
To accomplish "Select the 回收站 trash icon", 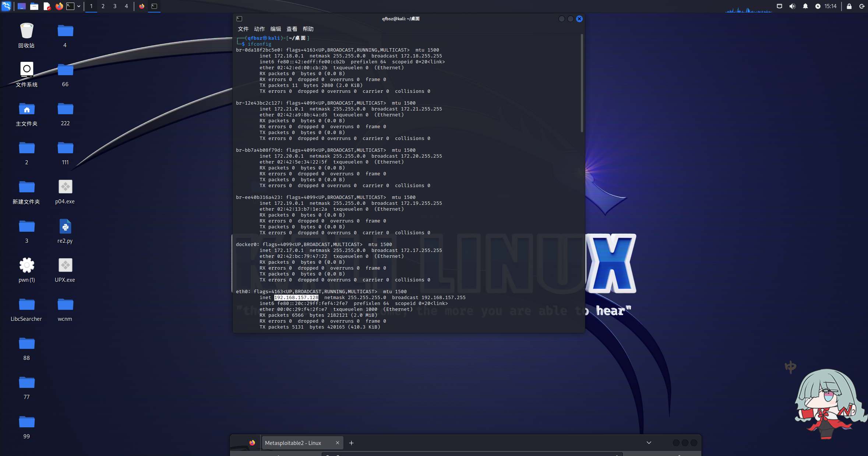I will pyautogui.click(x=27, y=35).
